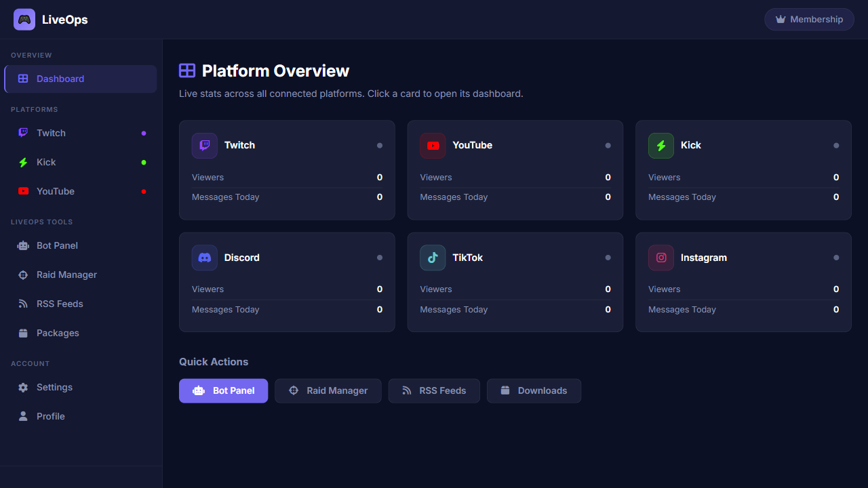Open the Discord platform card
868x488 pixels.
coord(287,282)
